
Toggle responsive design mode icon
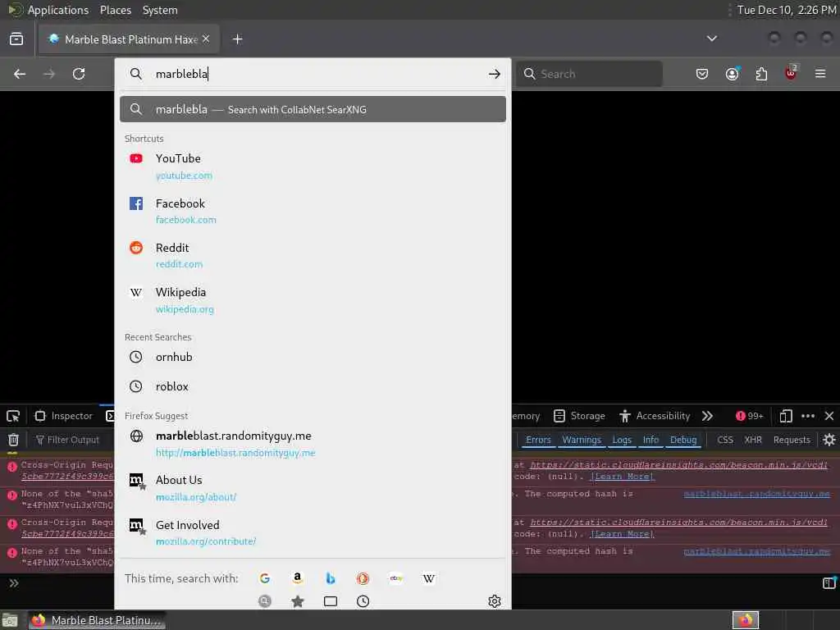(785, 416)
